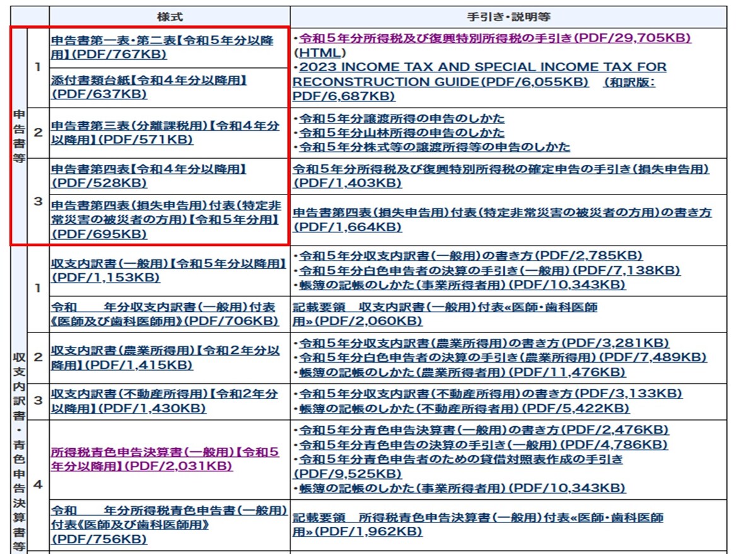This screenshot has width=756, height=554.
Task: Click the 収支内訳書・青色申告決算書等 category cell
Action: [x=19, y=400]
